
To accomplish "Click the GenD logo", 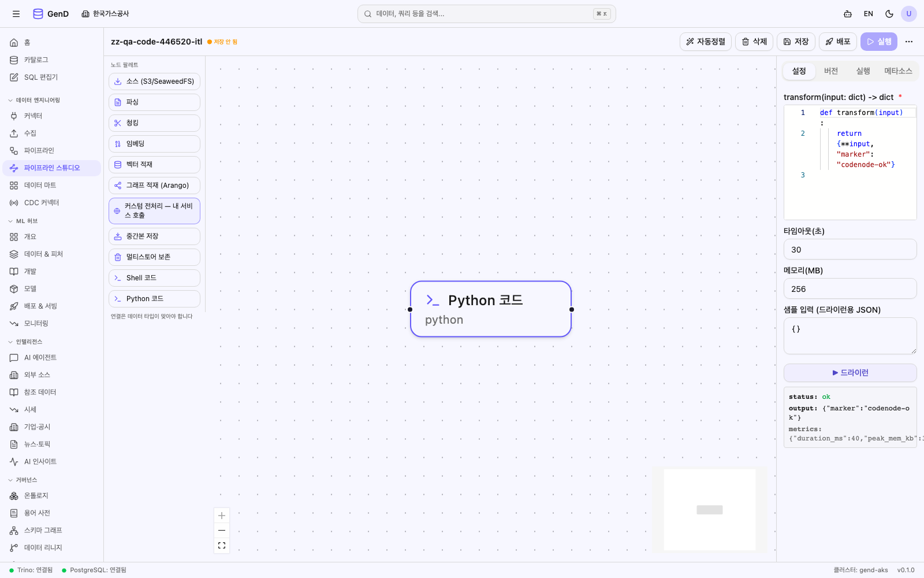I will point(51,14).
